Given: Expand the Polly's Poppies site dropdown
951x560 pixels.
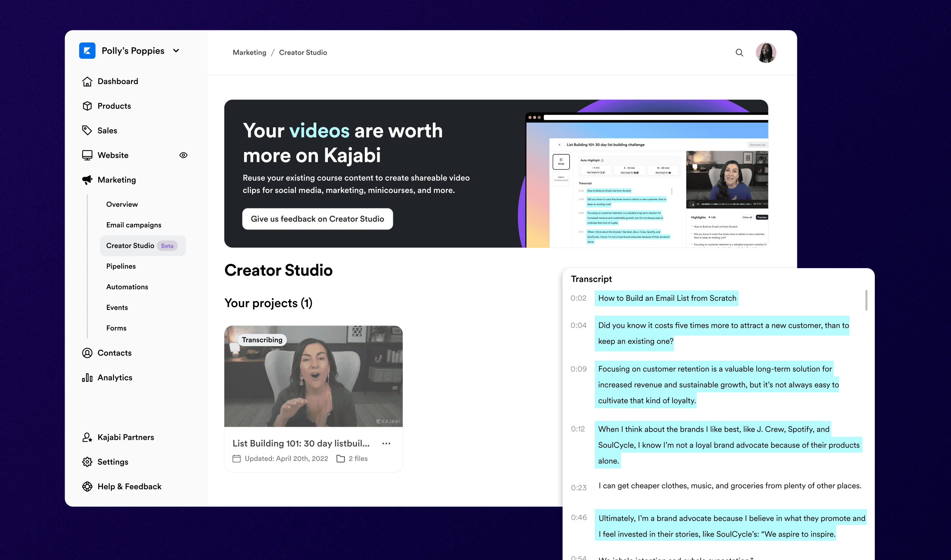Looking at the screenshot, I should click(x=176, y=50).
